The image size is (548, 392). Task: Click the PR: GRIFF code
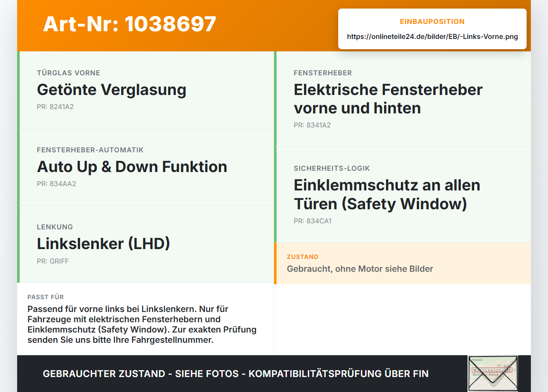[x=53, y=261]
